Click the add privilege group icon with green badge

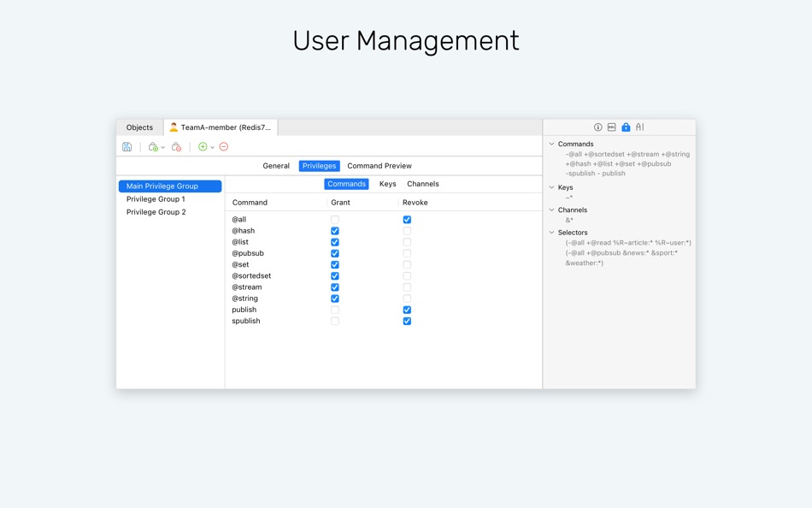click(x=153, y=147)
